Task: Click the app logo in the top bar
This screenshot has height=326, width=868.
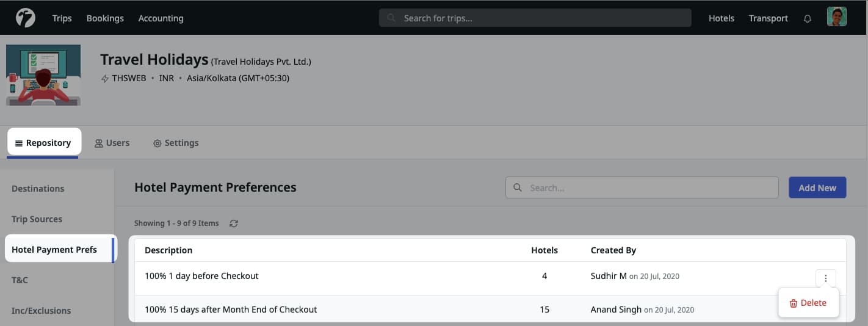Action: pyautogui.click(x=25, y=18)
